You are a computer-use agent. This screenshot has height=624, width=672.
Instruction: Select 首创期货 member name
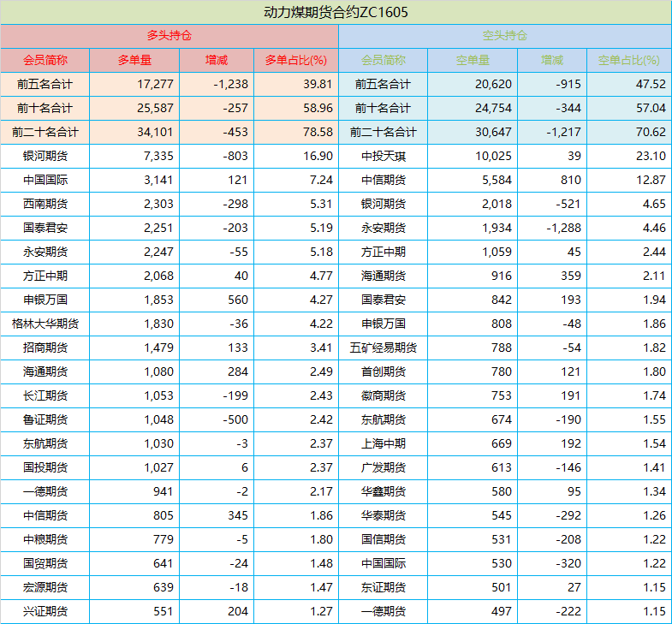coord(384,372)
